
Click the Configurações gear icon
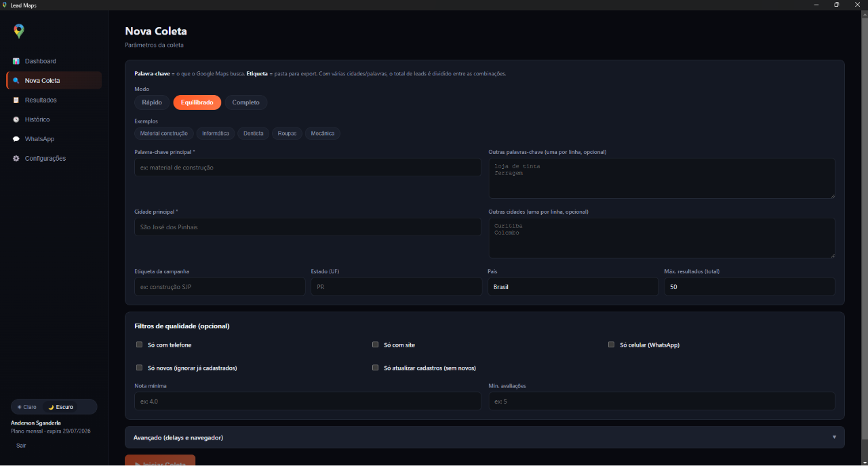[16, 159]
